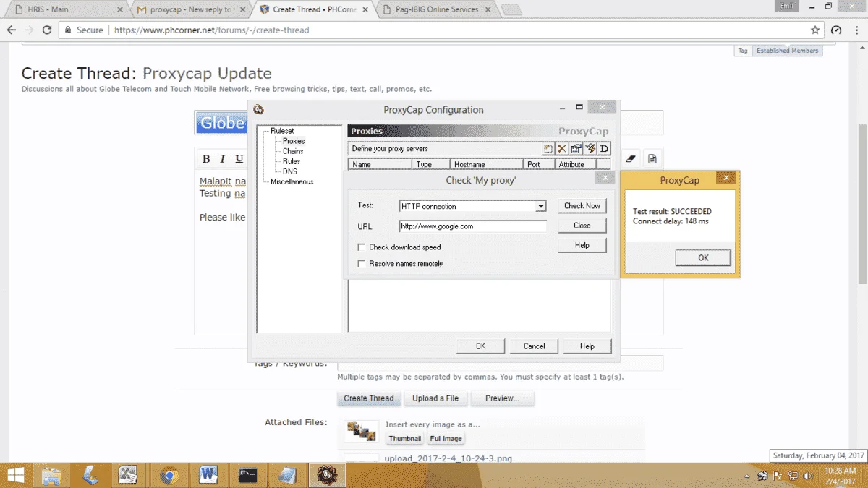Select Chains in the tree
This screenshot has width=868, height=488.
click(x=293, y=151)
